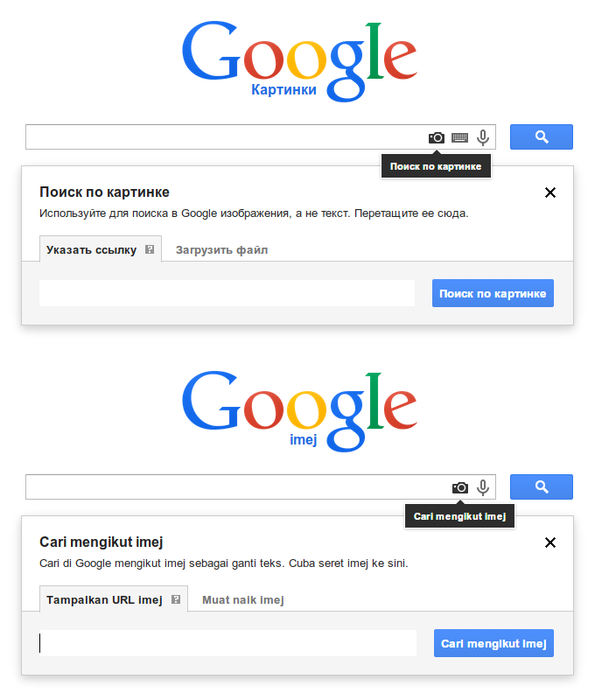Click camera icon in Russian search box
The image size is (595, 700).
coord(436,137)
